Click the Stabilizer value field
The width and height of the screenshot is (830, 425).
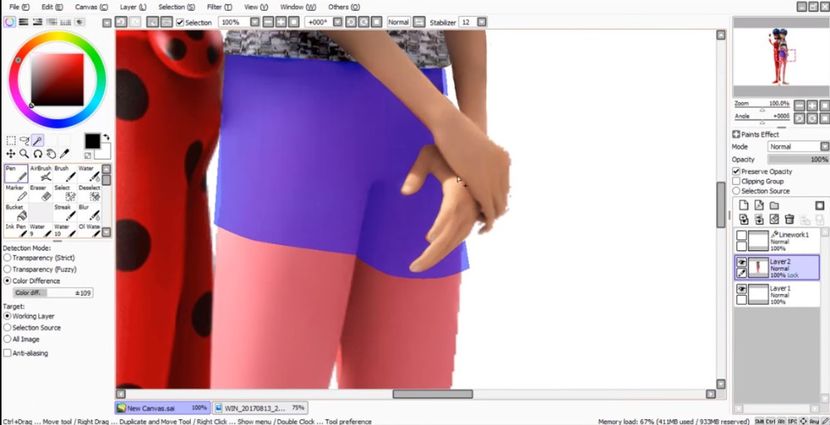[x=468, y=22]
